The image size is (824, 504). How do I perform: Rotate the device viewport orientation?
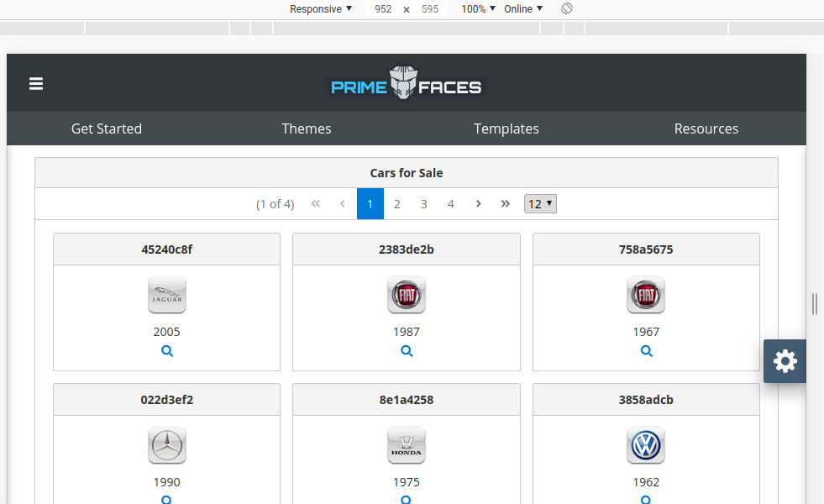[566, 8]
